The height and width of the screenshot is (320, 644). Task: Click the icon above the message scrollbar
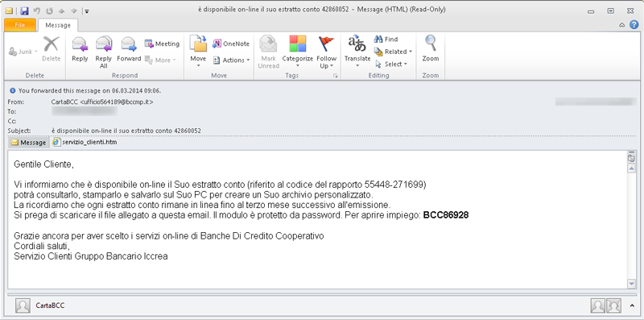pos(631,157)
